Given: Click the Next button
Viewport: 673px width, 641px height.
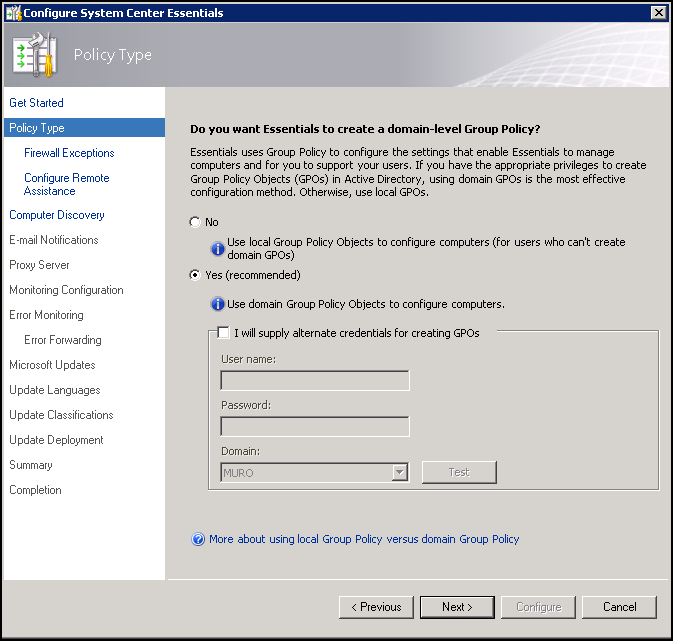Looking at the screenshot, I should coord(457,607).
